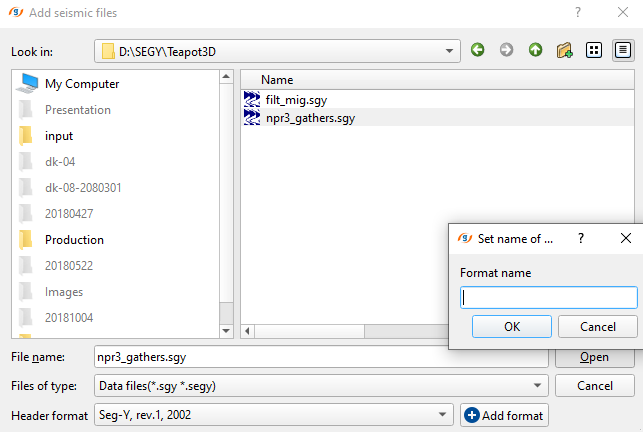This screenshot has width=643, height=432.
Task: Select My Computer in sidebar
Action: coord(82,84)
